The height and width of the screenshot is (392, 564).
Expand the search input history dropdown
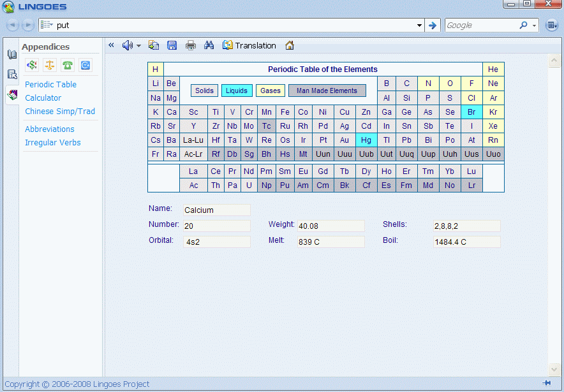(x=419, y=25)
